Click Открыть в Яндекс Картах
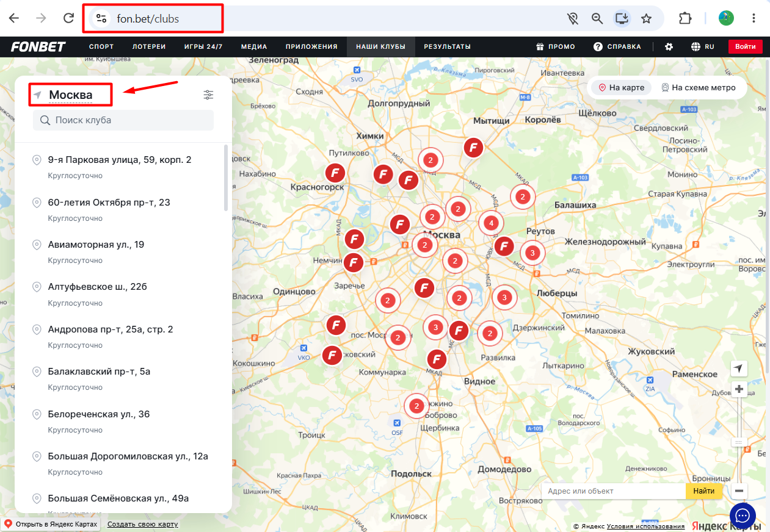The image size is (770, 532). coord(49,524)
